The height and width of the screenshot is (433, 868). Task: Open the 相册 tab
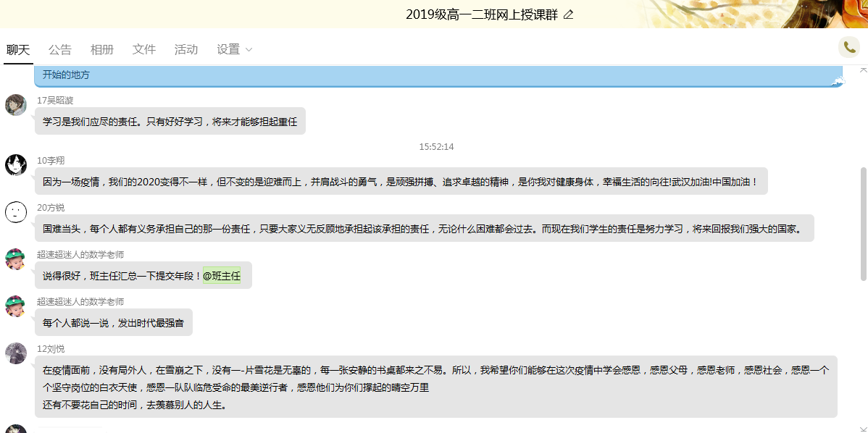pos(102,50)
